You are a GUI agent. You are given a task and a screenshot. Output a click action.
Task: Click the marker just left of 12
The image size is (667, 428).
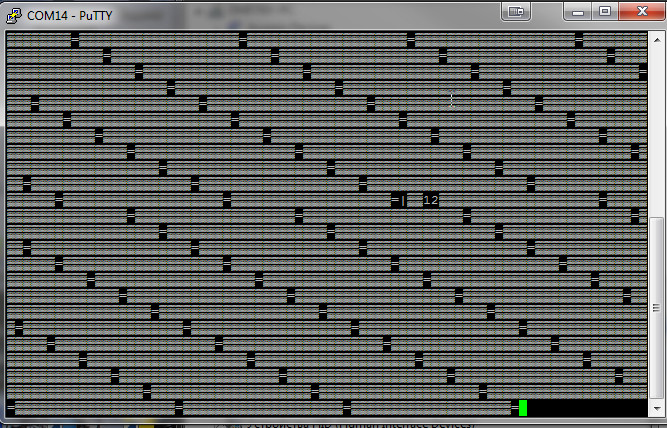[x=399, y=200]
